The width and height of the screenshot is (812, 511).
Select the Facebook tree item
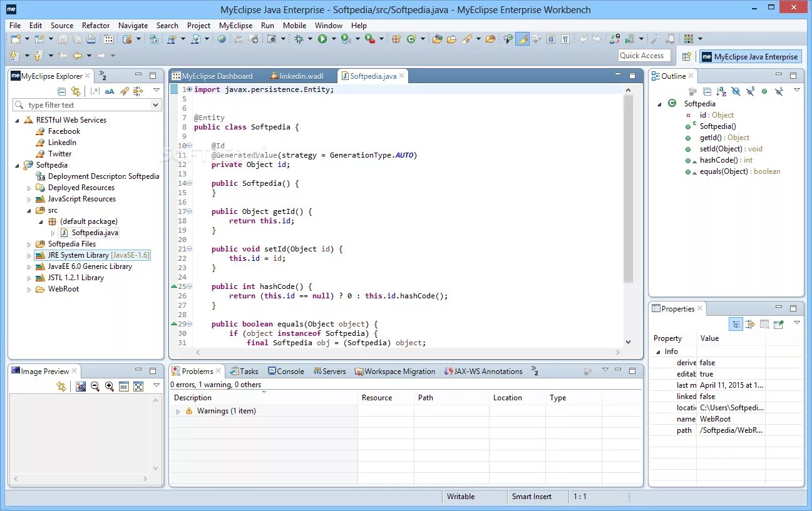[x=64, y=131]
